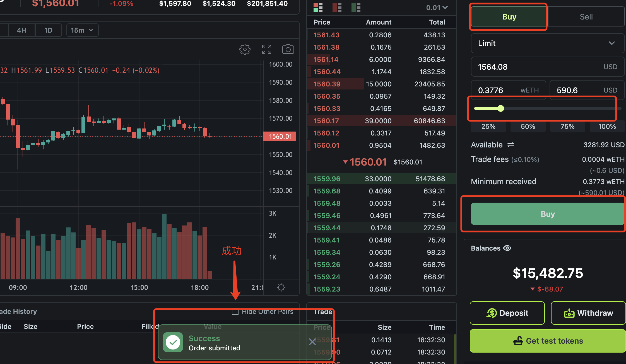Select ask price 1560.01 row

(x=381, y=145)
